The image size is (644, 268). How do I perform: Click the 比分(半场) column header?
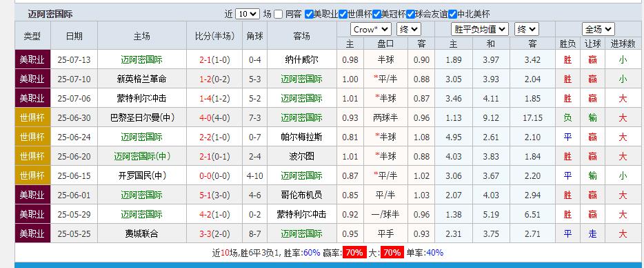[x=214, y=36]
